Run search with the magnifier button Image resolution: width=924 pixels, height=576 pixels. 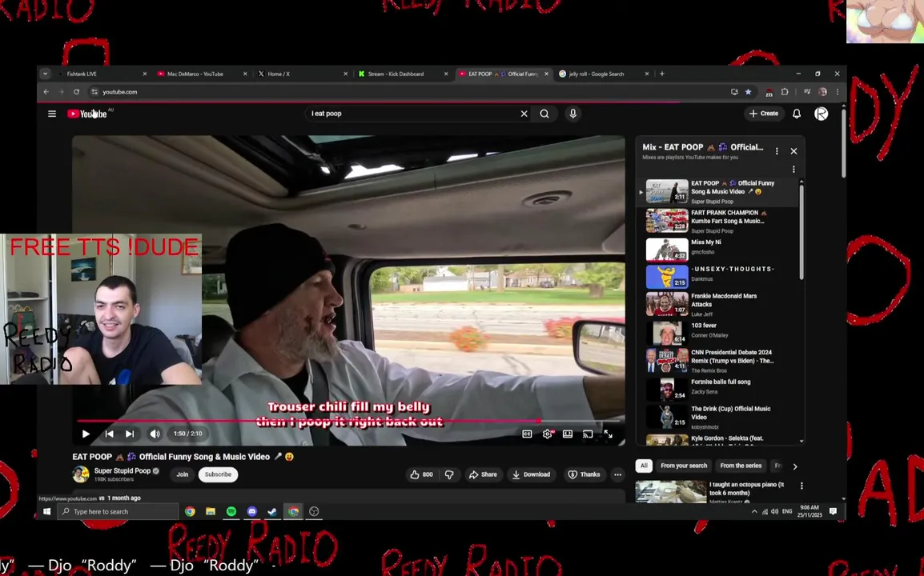[x=544, y=114]
